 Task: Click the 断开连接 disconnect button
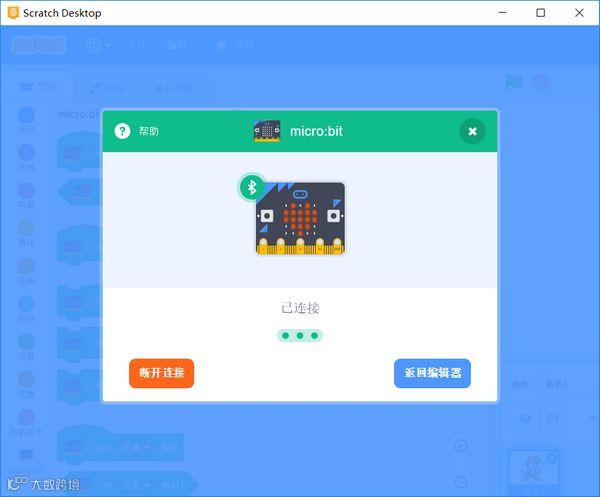(161, 373)
